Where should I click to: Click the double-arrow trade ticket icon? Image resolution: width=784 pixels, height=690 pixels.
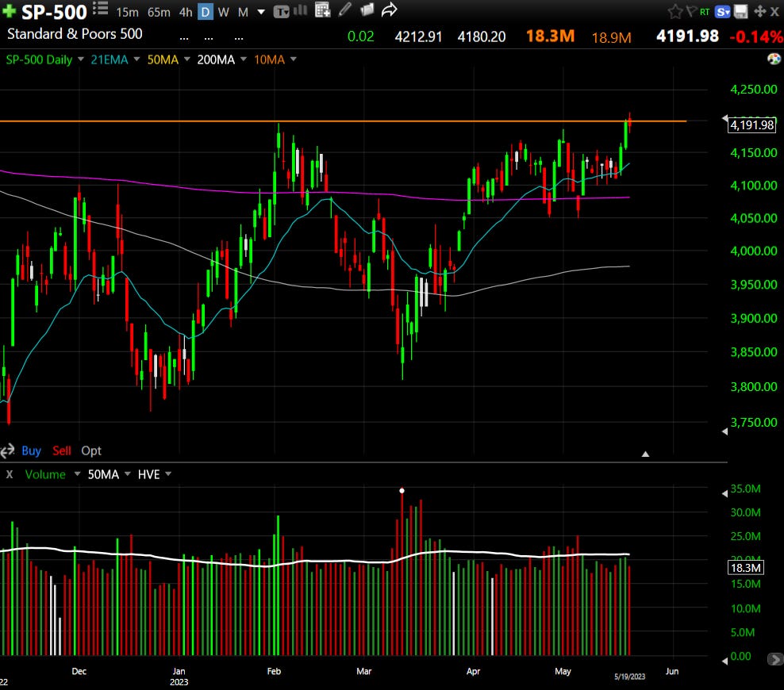[x=7, y=451]
